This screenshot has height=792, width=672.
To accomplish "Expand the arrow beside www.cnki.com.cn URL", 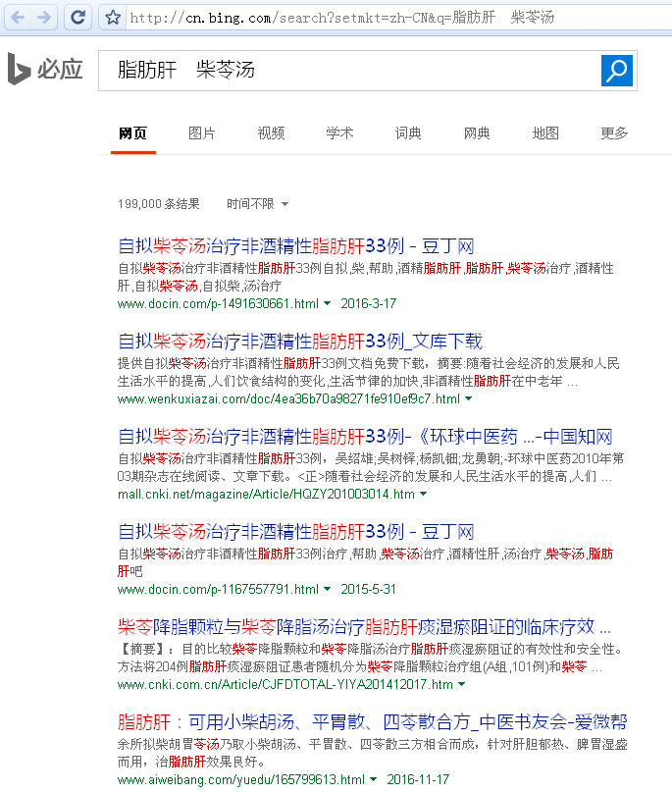I will [461, 684].
